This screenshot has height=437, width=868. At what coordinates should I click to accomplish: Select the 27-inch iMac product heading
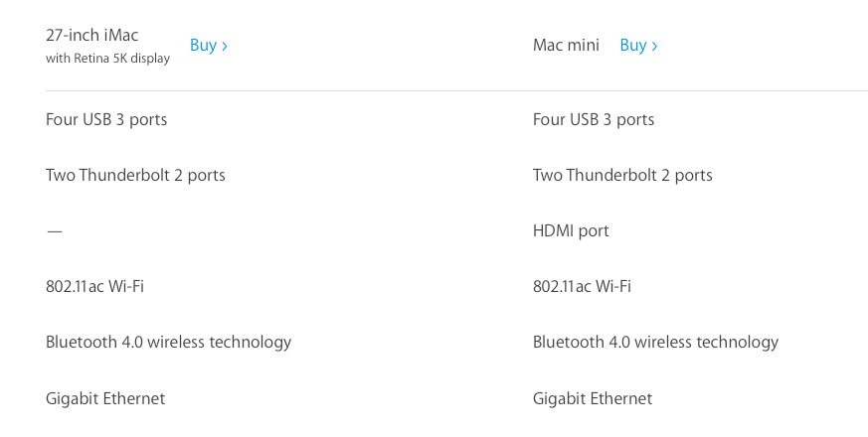pyautogui.click(x=91, y=35)
